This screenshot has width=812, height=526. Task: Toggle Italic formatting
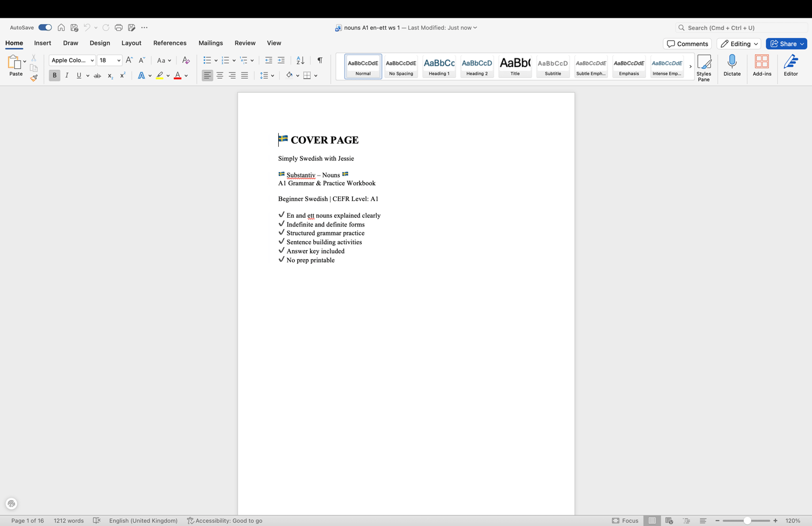click(x=67, y=75)
